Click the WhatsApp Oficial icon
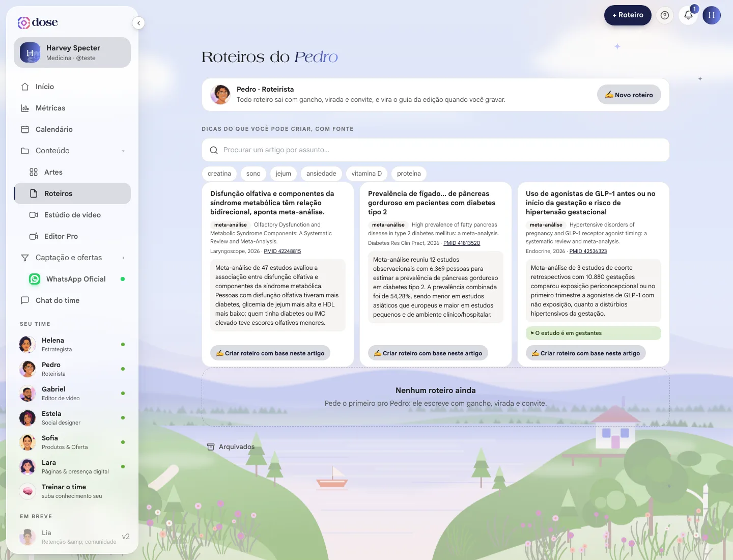This screenshot has width=733, height=560. click(x=35, y=279)
